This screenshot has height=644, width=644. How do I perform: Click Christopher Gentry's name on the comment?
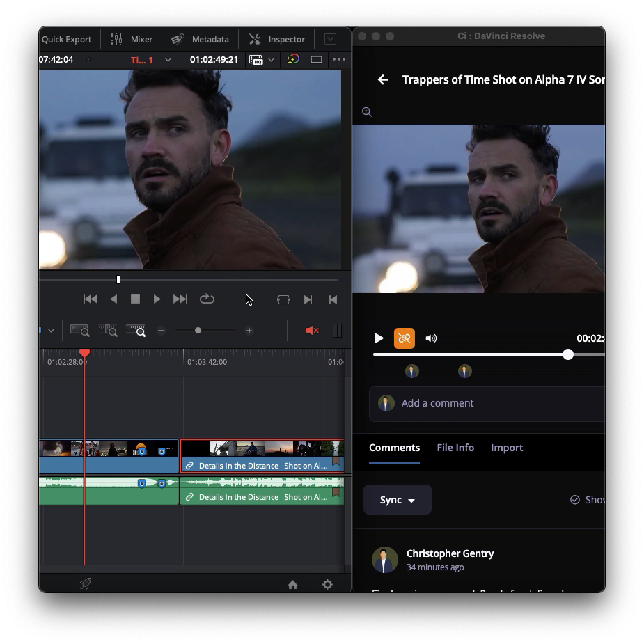(450, 553)
